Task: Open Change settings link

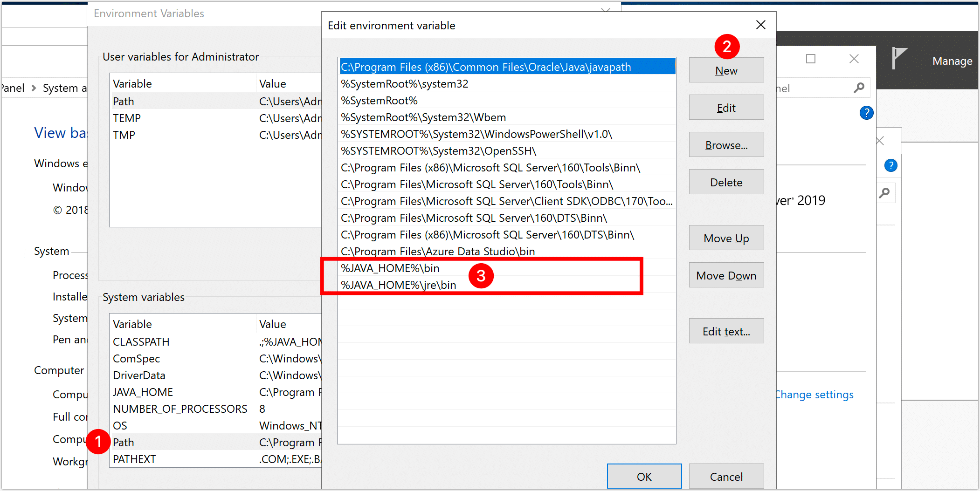Action: click(814, 394)
